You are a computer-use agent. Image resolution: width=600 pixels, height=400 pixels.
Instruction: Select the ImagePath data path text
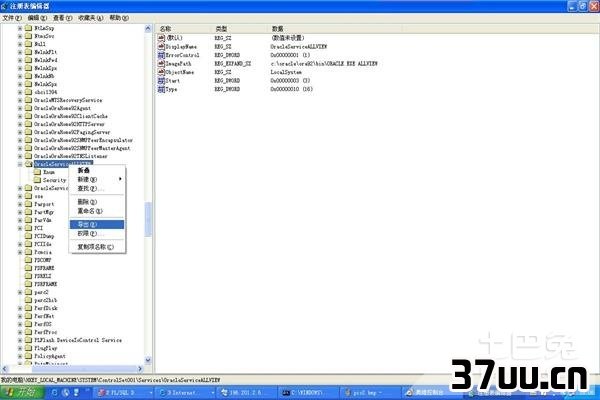point(324,64)
